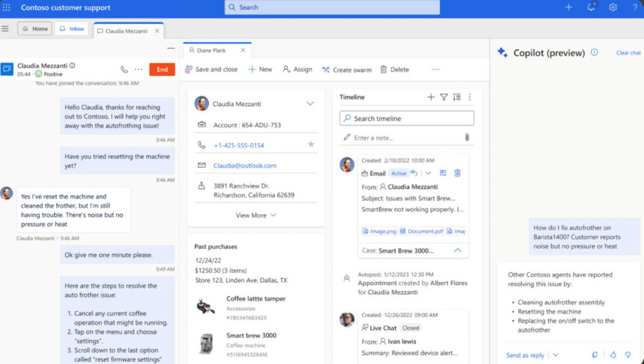
Task: Click Send as reply
Action: tap(525, 355)
